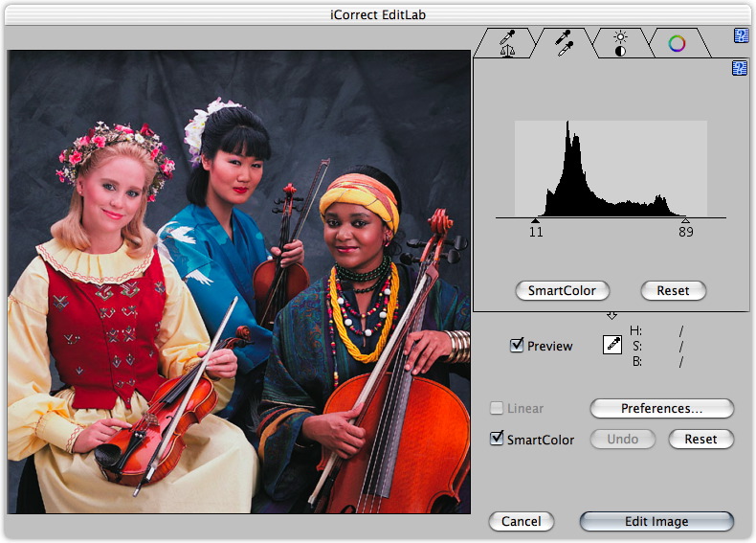This screenshot has height=543, width=756.
Task: Tick the Linear checkbox
Action: (497, 408)
